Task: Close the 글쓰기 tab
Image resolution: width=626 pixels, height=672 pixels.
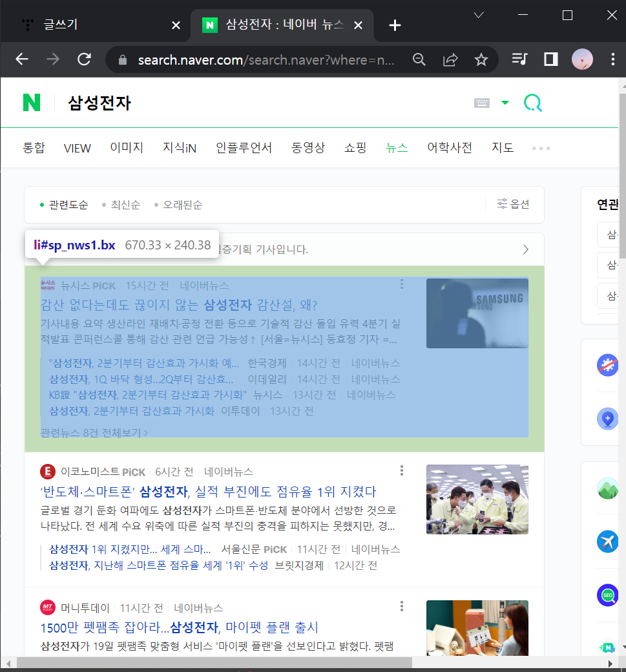Action: (x=176, y=25)
